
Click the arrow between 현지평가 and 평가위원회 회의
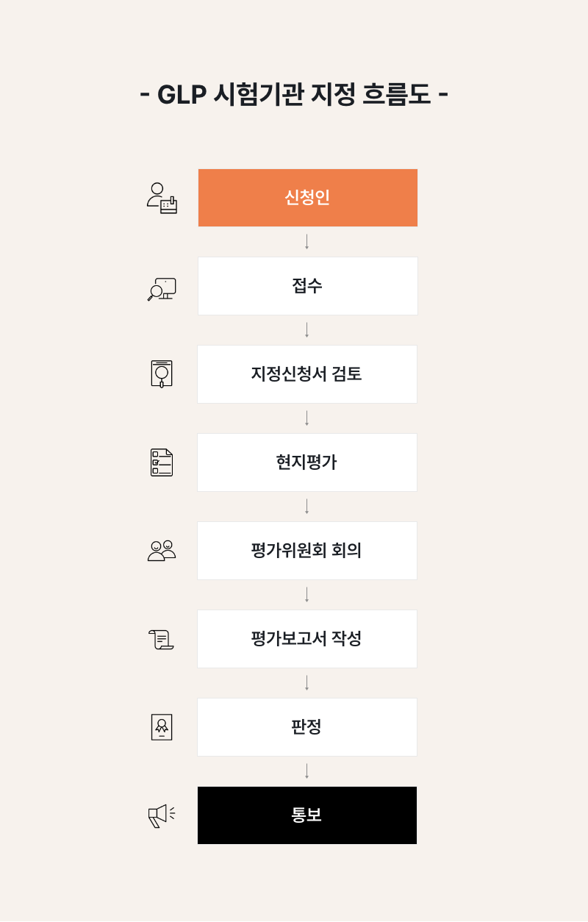coord(307,507)
